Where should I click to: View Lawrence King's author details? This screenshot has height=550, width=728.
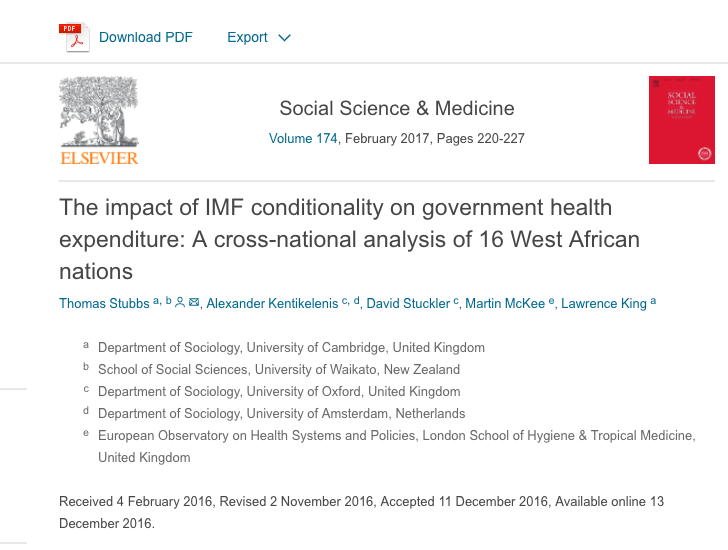(603, 304)
